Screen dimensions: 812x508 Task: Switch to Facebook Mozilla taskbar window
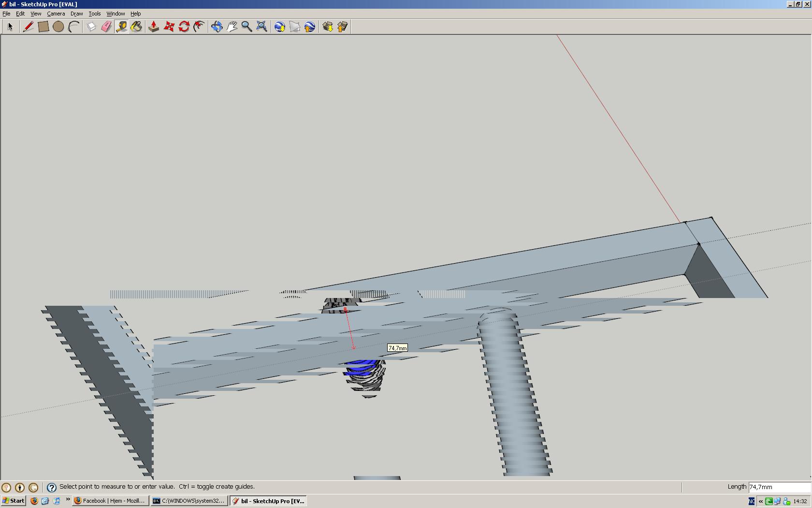(110, 501)
